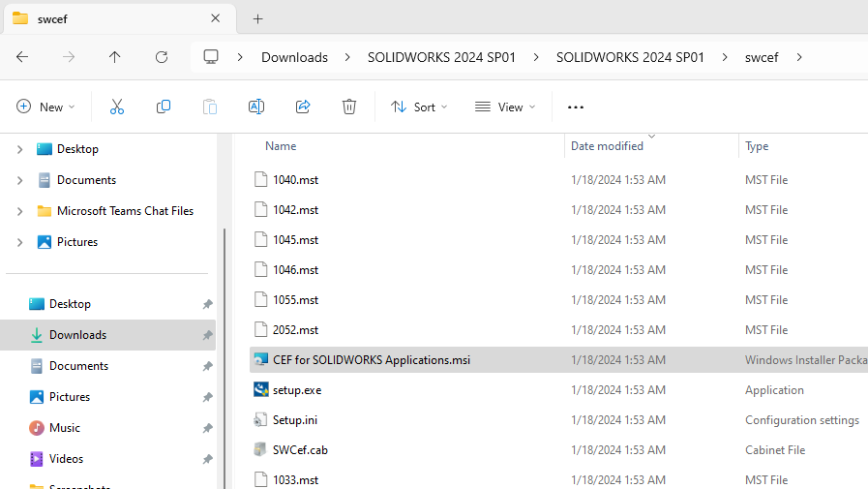
Task: Open a new tab with plus button
Action: (257, 18)
